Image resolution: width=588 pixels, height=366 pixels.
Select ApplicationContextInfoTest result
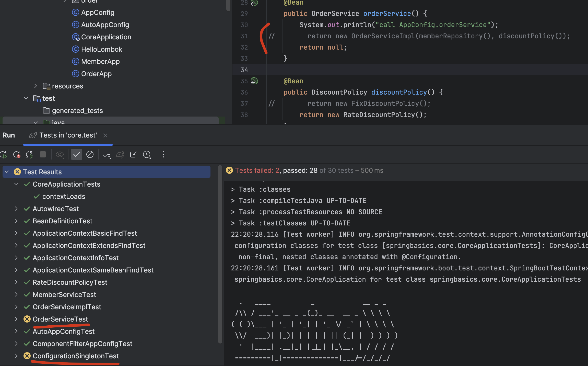pyautogui.click(x=76, y=258)
